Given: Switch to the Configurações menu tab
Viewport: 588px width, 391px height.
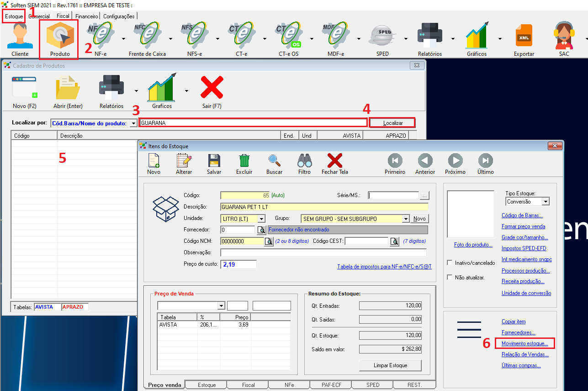Looking at the screenshot, I should [119, 16].
